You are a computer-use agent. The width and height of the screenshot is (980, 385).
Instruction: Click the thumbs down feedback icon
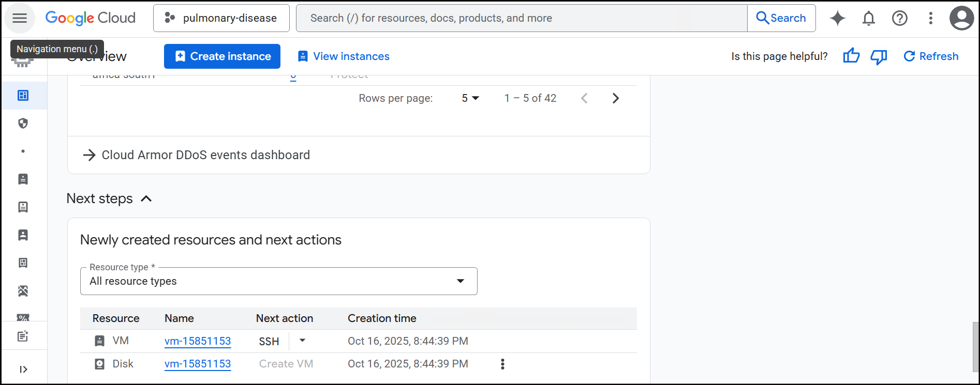click(x=878, y=56)
